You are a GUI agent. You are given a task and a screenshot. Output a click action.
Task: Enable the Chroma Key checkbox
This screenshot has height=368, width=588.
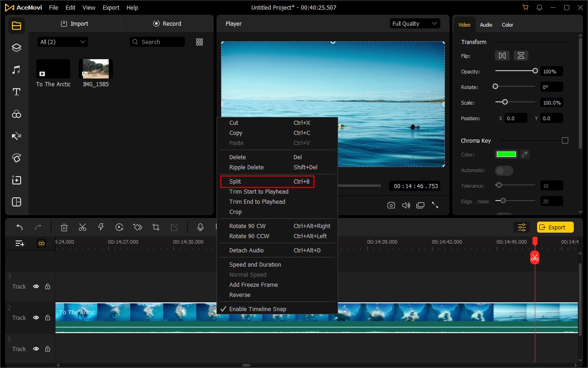(x=565, y=140)
